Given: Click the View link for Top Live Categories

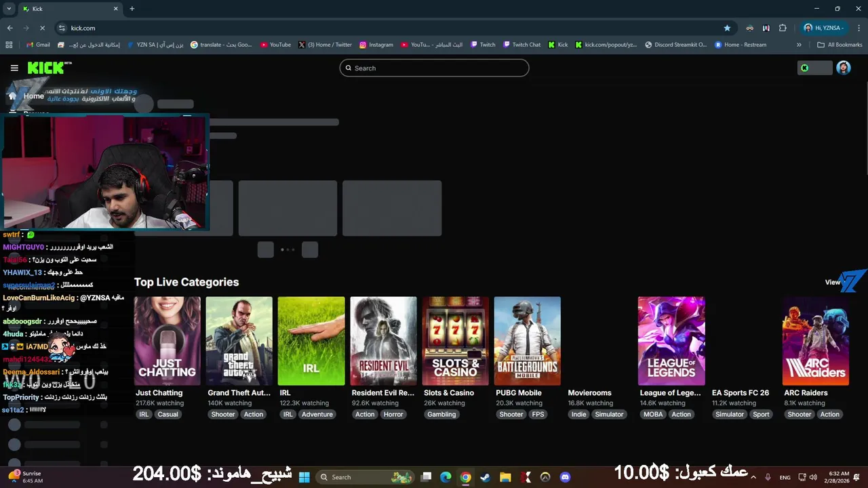Looking at the screenshot, I should tap(833, 282).
